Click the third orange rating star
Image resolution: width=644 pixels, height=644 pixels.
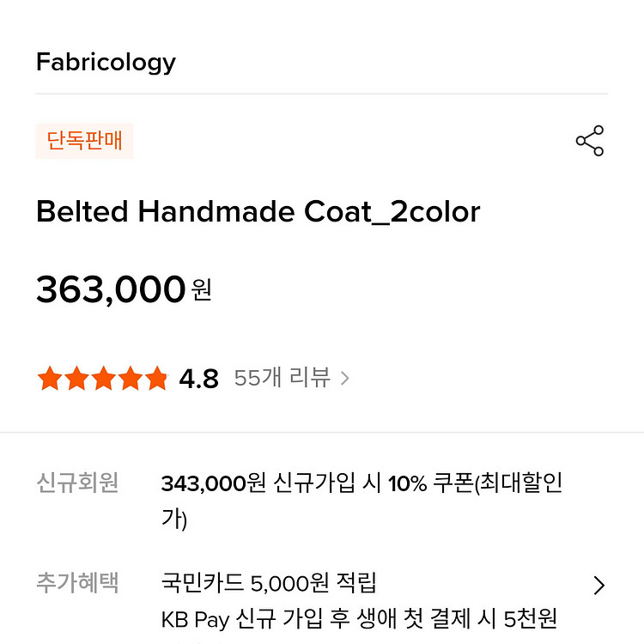[103, 378]
